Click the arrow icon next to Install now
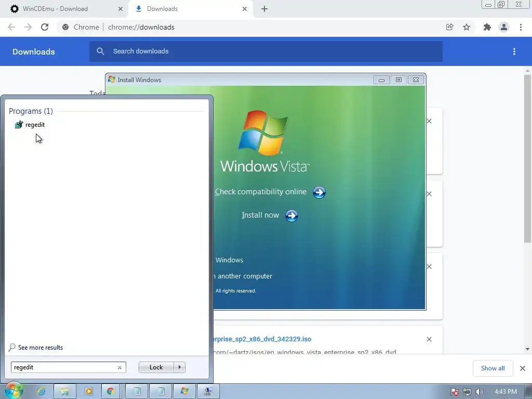 tap(291, 216)
